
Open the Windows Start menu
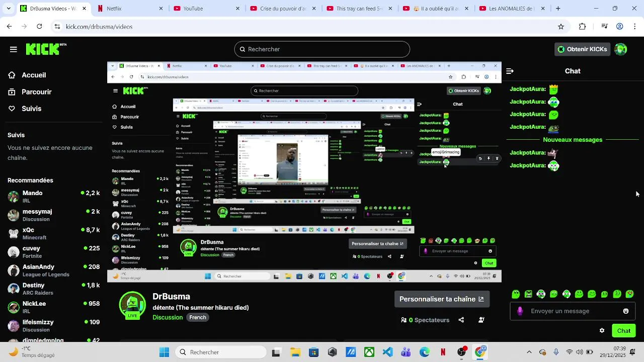point(164,352)
